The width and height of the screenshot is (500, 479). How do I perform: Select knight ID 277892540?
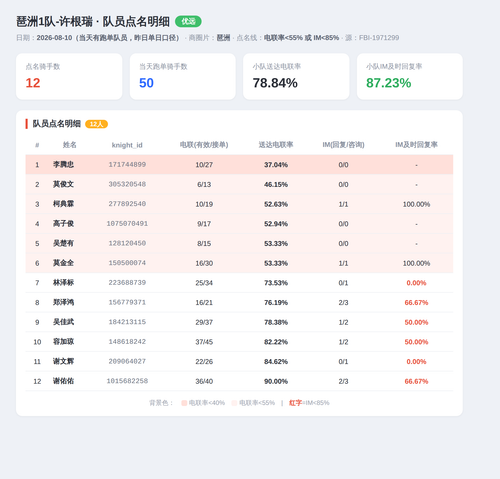pyautogui.click(x=127, y=204)
